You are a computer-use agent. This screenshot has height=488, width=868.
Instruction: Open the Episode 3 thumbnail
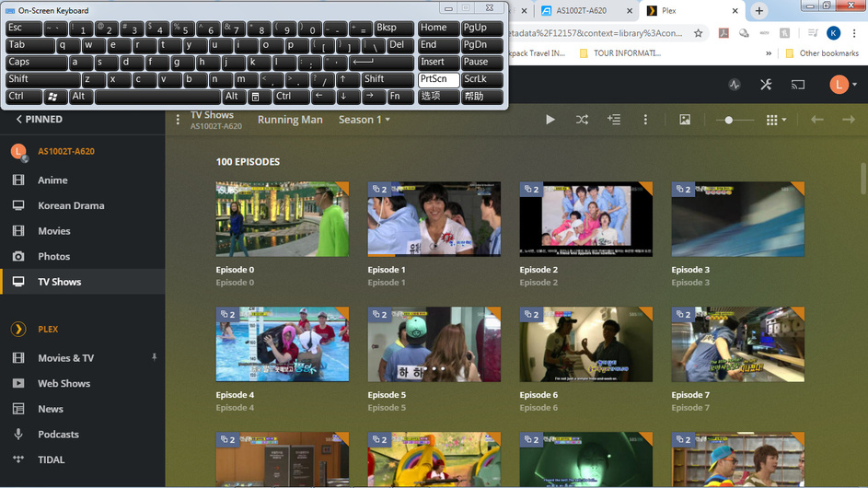pyautogui.click(x=738, y=219)
